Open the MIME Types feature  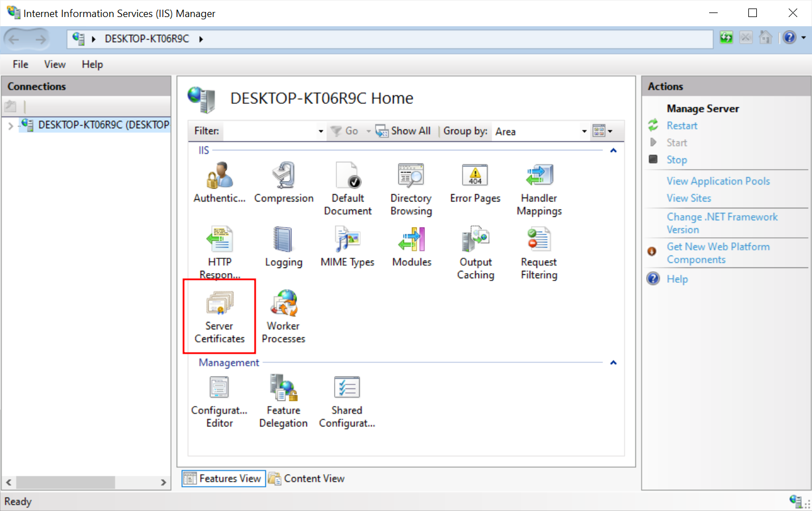[348, 246]
